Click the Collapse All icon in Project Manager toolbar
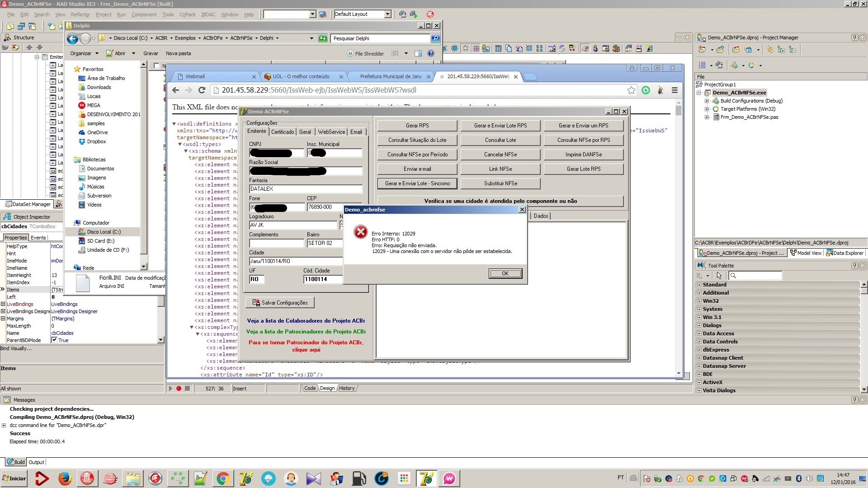The image size is (868, 488). tap(792, 50)
